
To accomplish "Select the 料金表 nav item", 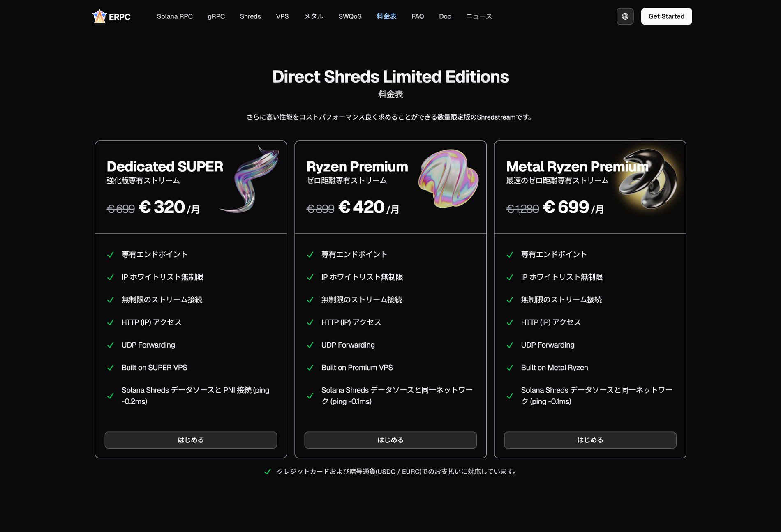I will [x=386, y=16].
